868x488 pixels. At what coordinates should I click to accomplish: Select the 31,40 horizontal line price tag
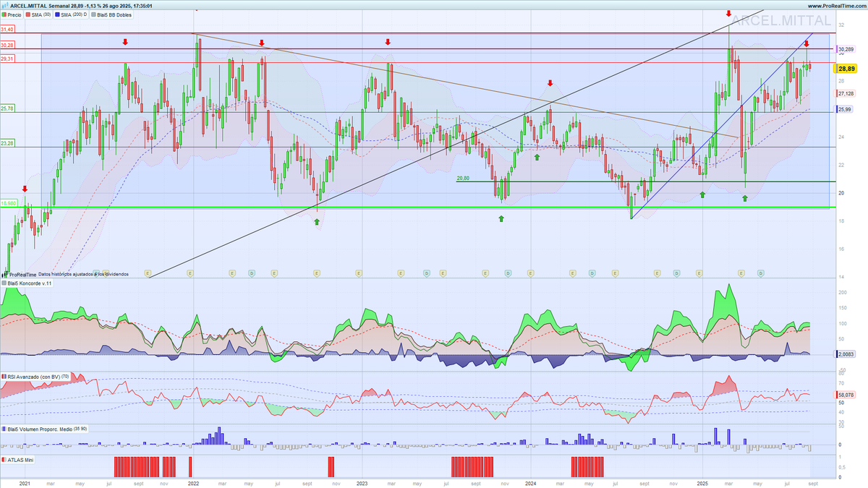tap(7, 29)
